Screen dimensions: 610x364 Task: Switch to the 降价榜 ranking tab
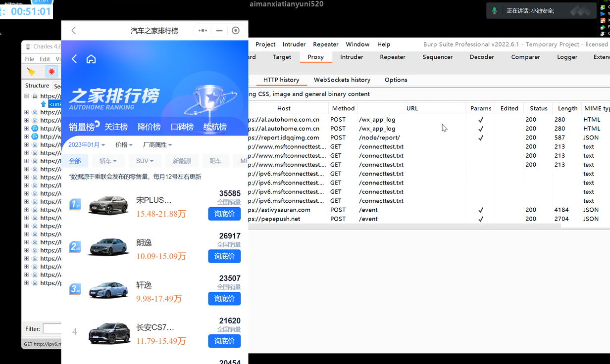[149, 127]
